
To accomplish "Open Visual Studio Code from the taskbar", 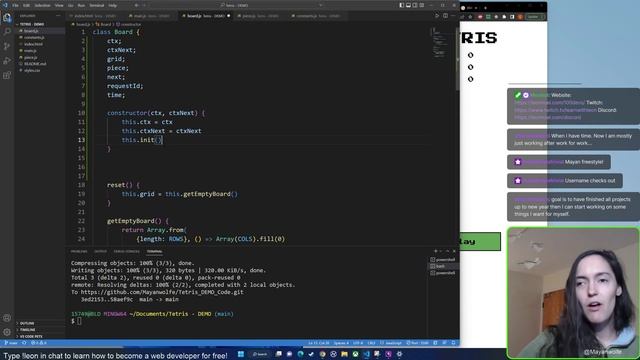I will point(366,354).
